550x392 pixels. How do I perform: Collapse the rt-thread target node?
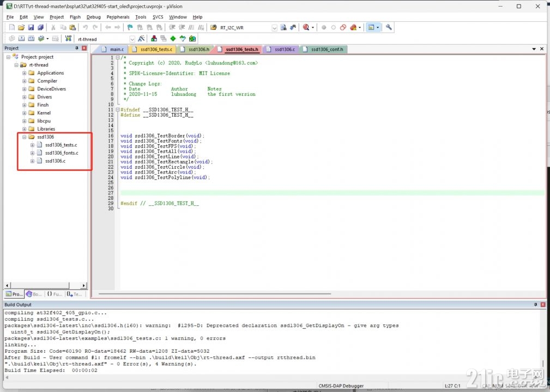16,65
